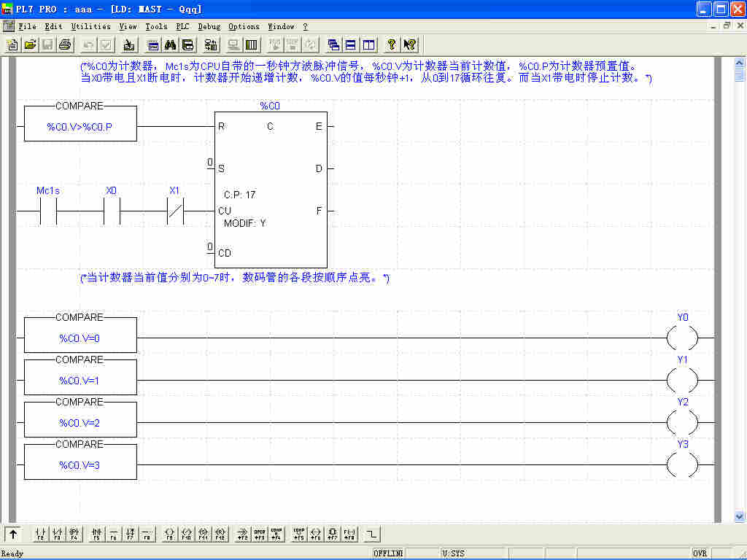The image size is (747, 560).
Task: Select the X1 normally closed contact
Action: pos(174,211)
